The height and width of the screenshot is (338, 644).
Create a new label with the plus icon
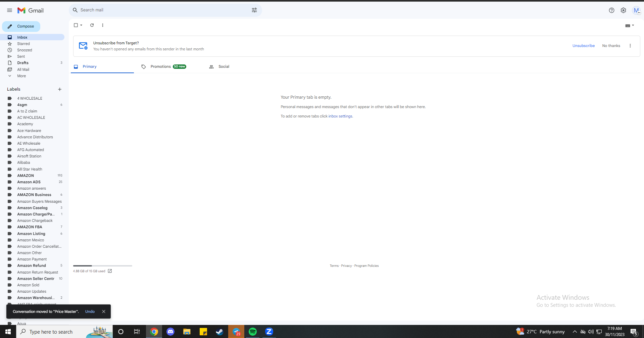coord(60,89)
